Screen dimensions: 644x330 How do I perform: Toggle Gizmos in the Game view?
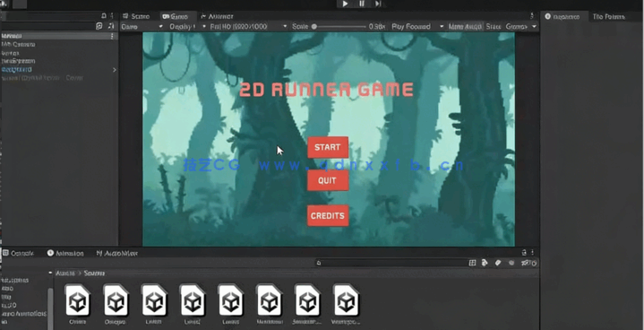tap(516, 26)
